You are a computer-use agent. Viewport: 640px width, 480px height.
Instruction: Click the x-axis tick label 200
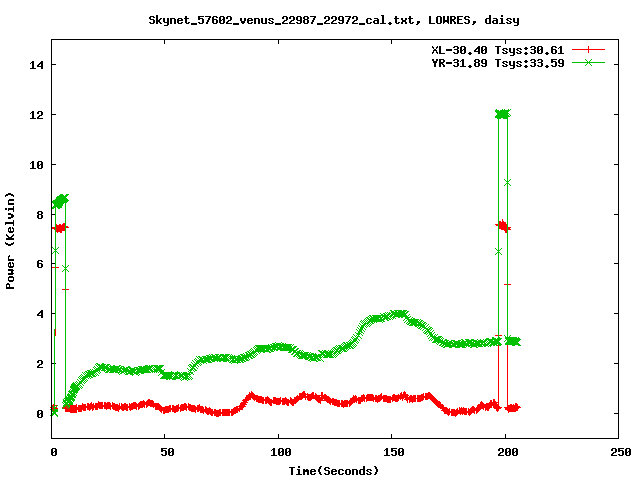click(507, 452)
